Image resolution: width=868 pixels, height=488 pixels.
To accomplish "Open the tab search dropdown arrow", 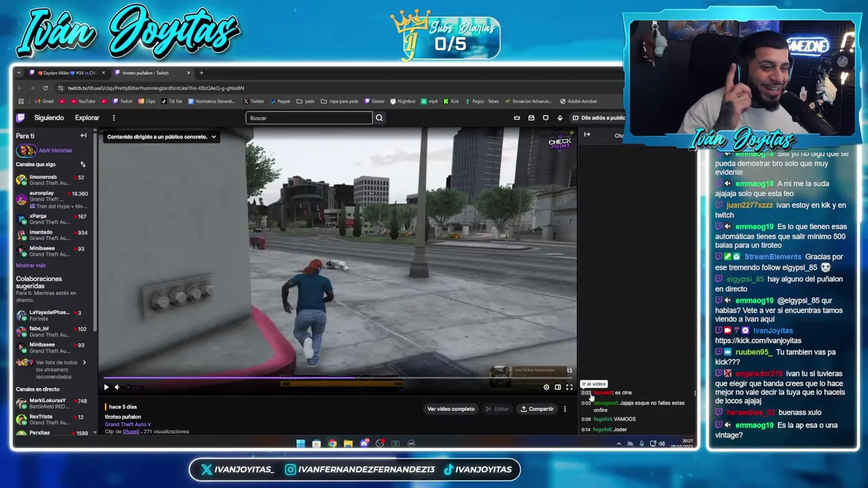I will pos(19,73).
